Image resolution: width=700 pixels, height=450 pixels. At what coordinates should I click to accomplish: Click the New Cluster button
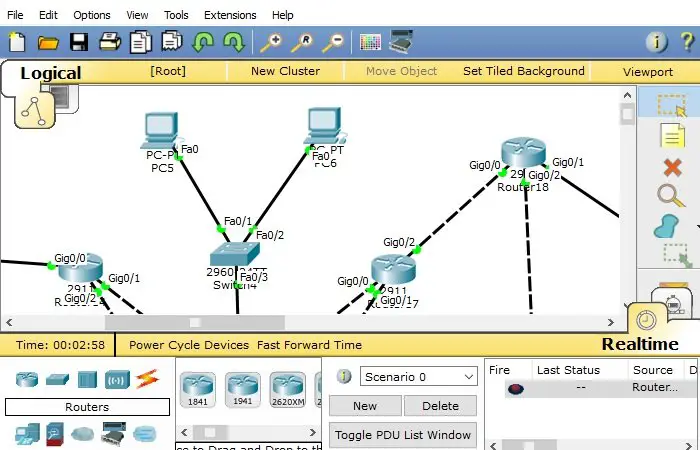[x=285, y=71]
